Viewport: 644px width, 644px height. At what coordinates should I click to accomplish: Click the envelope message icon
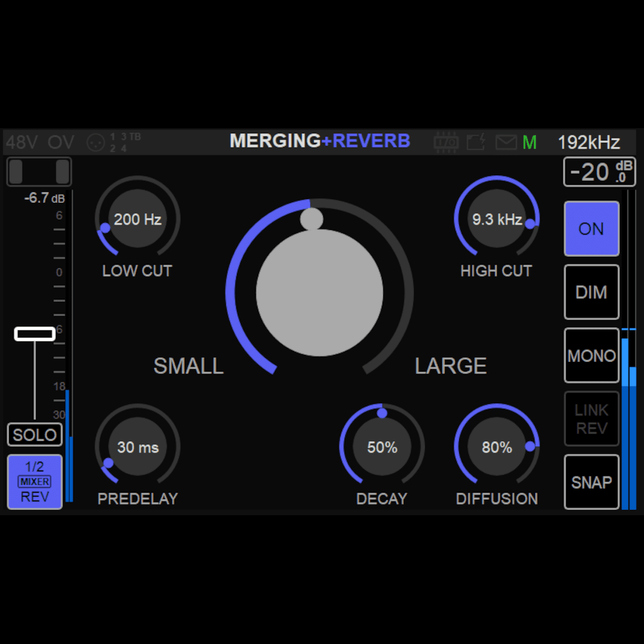(506, 142)
